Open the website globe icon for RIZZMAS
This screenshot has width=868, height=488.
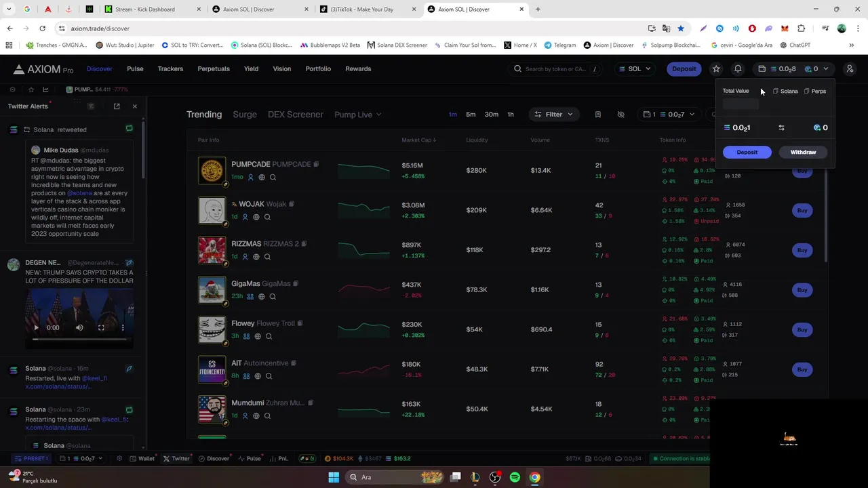[x=256, y=257]
